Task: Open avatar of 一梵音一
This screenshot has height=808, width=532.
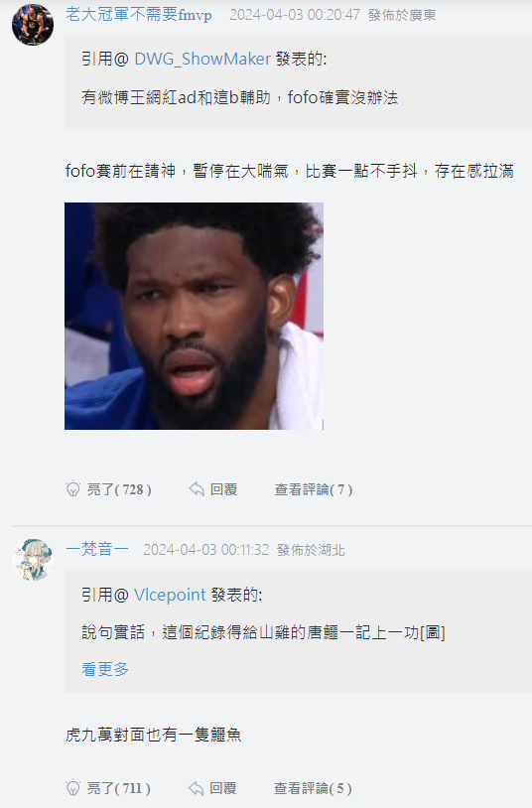Action: pos(33,560)
